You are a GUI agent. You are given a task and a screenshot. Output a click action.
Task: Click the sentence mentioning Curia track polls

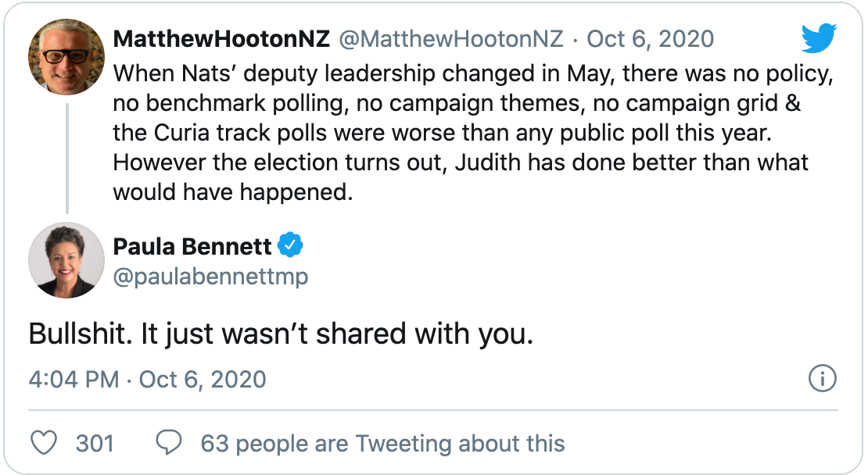(443, 133)
